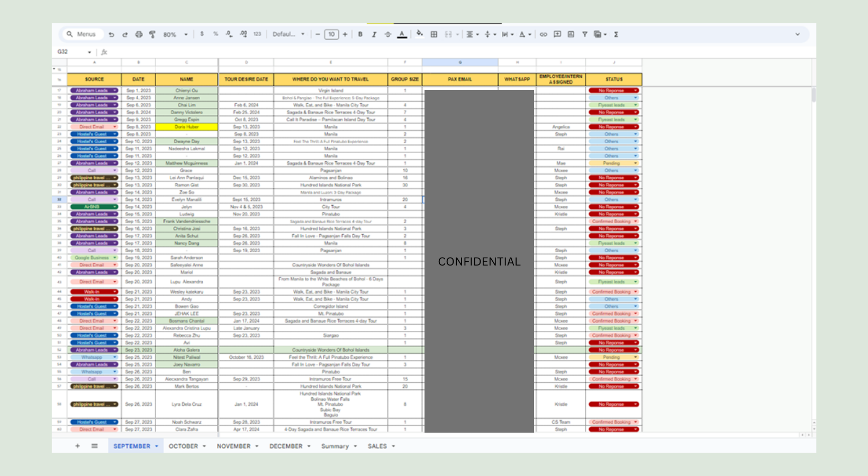Open the vertical align dropdown
The width and height of the screenshot is (868, 476).
pyautogui.click(x=490, y=34)
